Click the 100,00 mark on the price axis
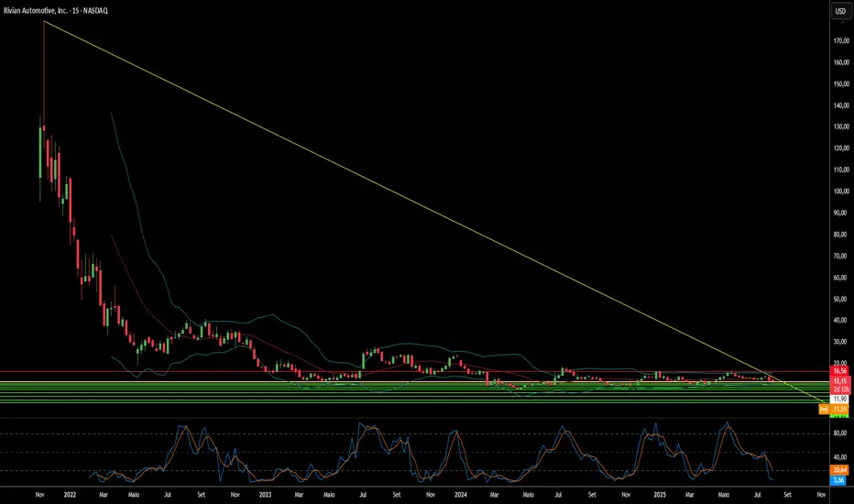This screenshot has height=504, width=854. (838, 192)
